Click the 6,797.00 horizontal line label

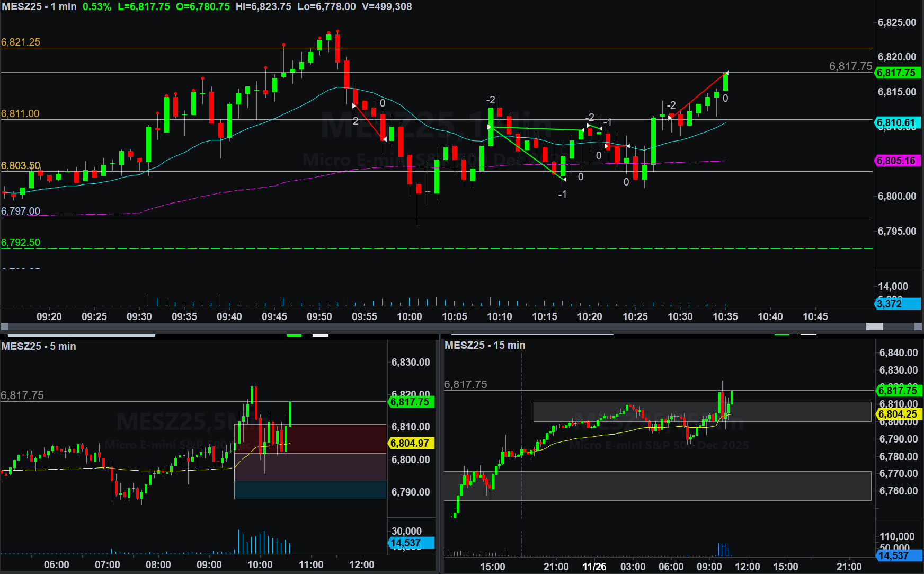pos(21,211)
